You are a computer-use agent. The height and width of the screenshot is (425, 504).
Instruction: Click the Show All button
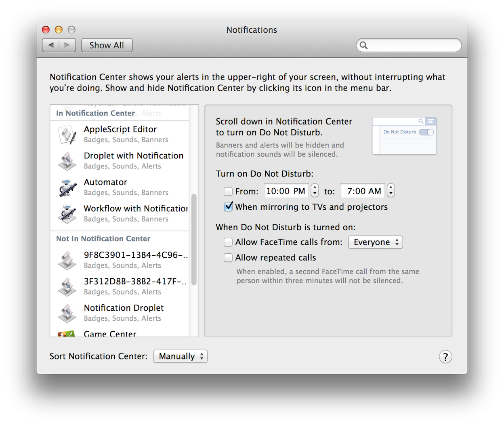tap(107, 45)
